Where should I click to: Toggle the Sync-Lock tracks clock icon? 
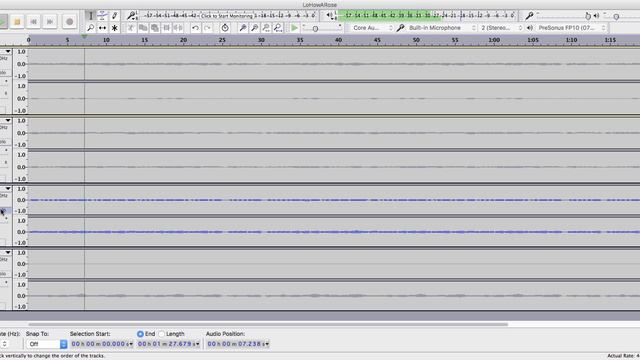pyautogui.click(x=225, y=28)
